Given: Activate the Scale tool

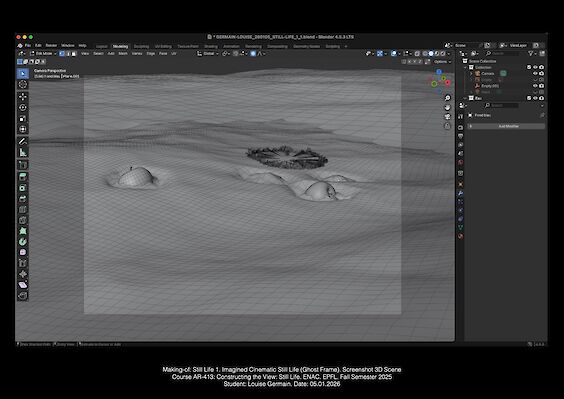Looking at the screenshot, I should tap(23, 118).
